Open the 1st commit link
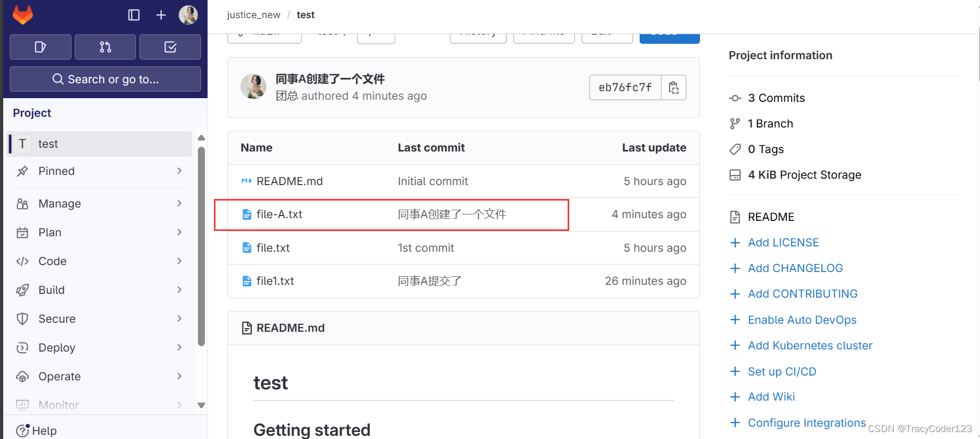The image size is (980, 439). click(426, 248)
